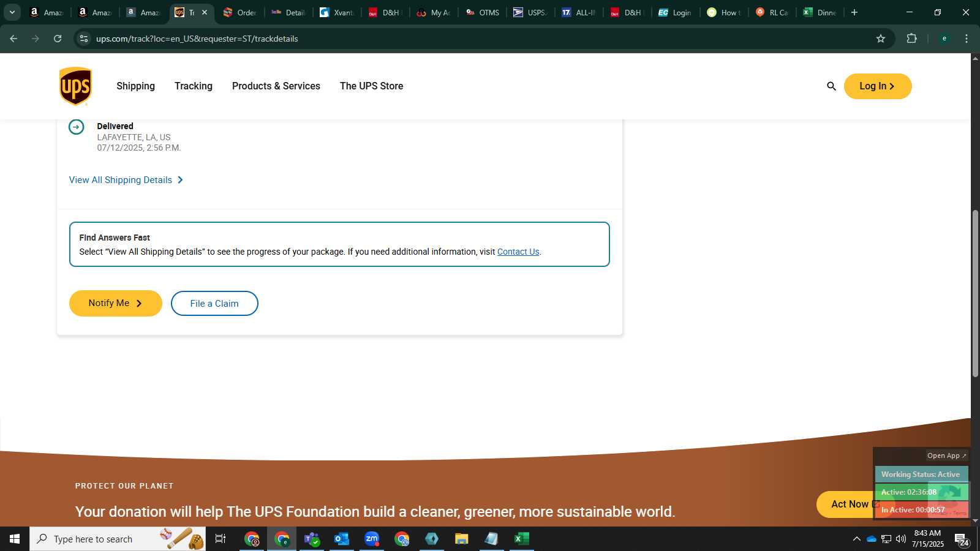Bookmark this page with the star icon
Viewport: 980px width, 551px height.
(881, 39)
